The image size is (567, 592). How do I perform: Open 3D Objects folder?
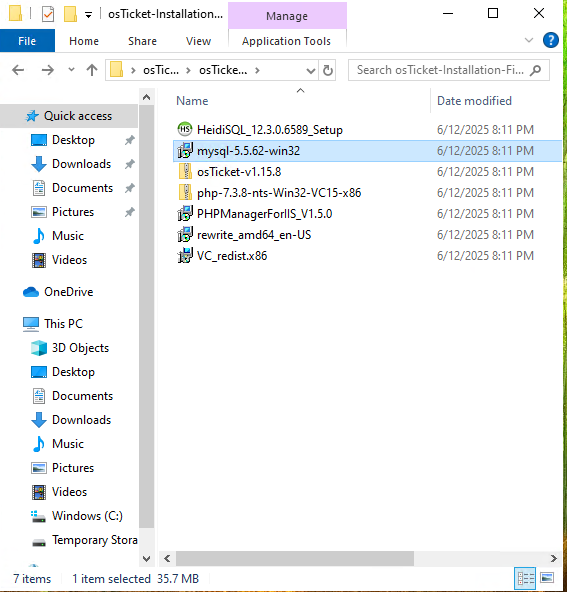coord(80,348)
